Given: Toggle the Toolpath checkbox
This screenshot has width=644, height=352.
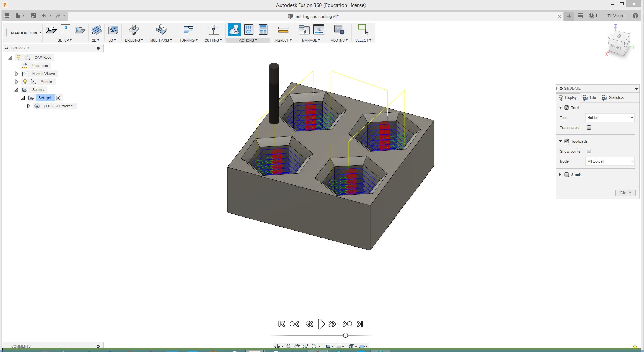Looking at the screenshot, I should [567, 141].
